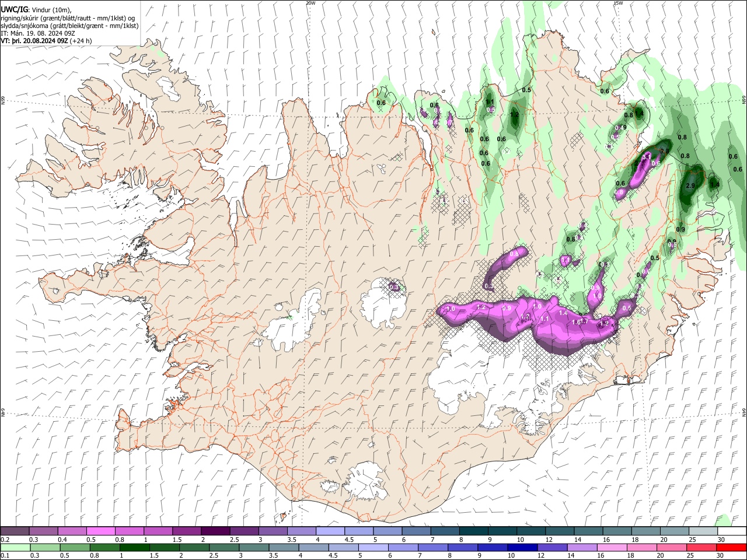Click the bright red swatch after the lower 30 label
Viewport: 747px width, 560px height.
(732, 548)
